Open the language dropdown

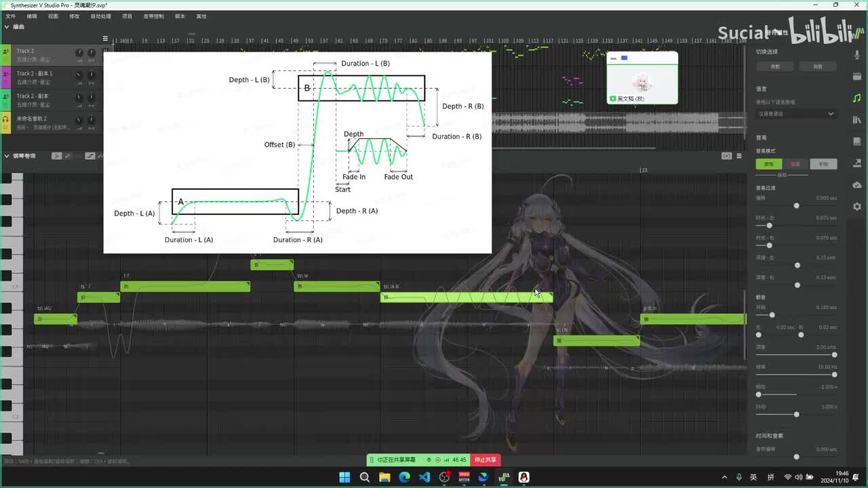pyautogui.click(x=796, y=114)
